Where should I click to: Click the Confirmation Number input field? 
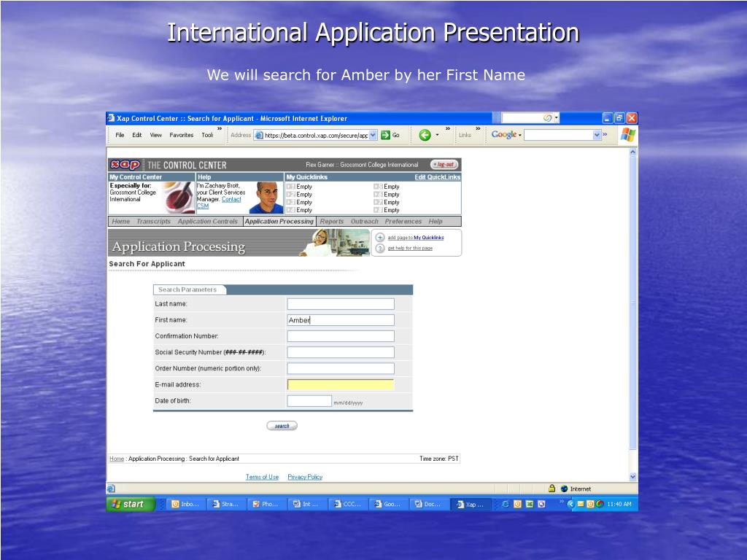point(341,336)
